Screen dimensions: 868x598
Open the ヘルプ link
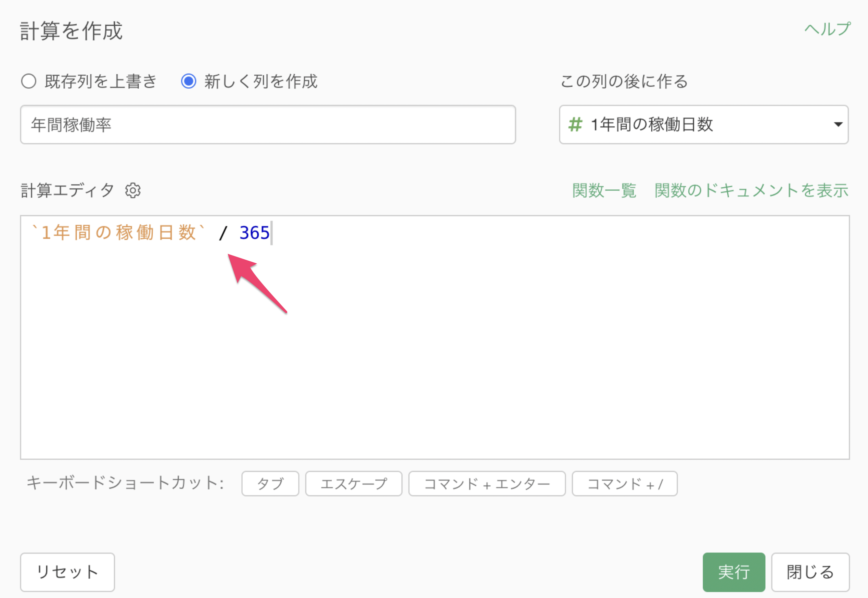click(827, 29)
